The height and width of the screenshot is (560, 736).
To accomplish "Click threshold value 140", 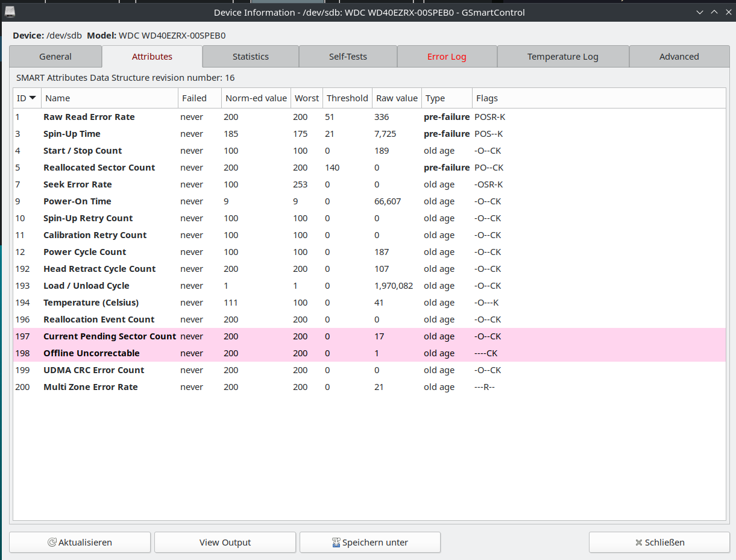I will coord(332,168).
